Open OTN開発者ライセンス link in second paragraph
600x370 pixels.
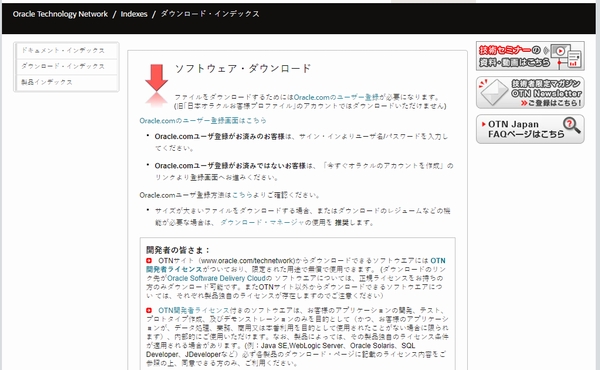tap(193, 310)
